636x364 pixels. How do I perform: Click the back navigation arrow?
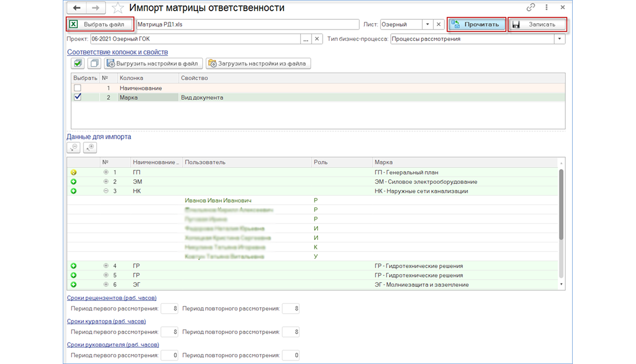(x=76, y=8)
